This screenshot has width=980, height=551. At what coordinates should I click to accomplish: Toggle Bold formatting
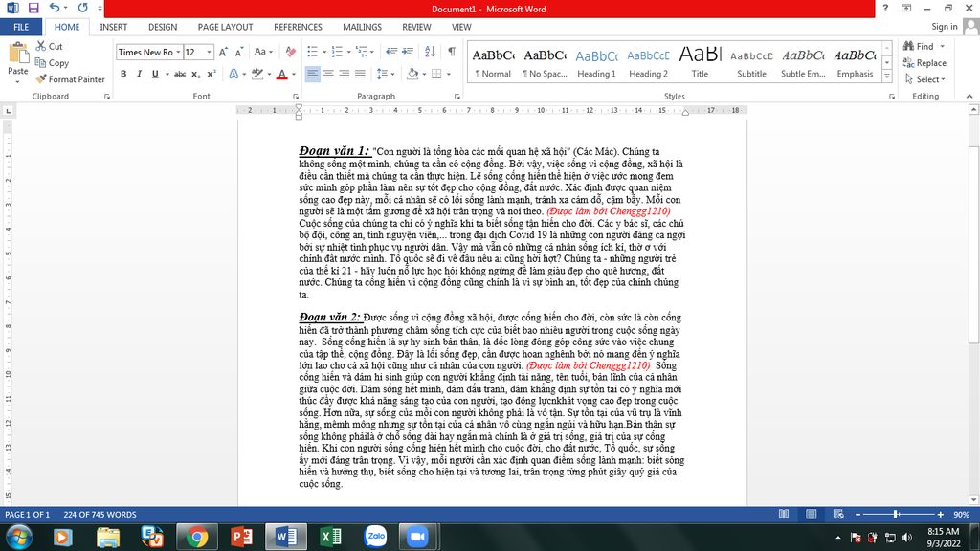(123, 74)
